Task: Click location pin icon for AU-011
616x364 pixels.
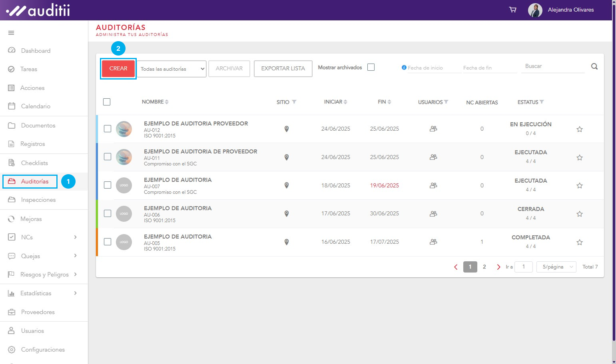Action: click(286, 157)
